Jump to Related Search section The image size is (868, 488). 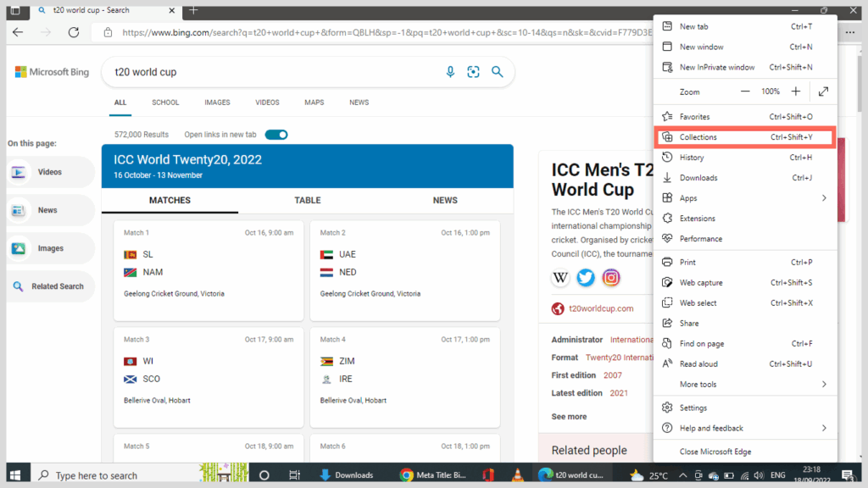[x=50, y=286]
